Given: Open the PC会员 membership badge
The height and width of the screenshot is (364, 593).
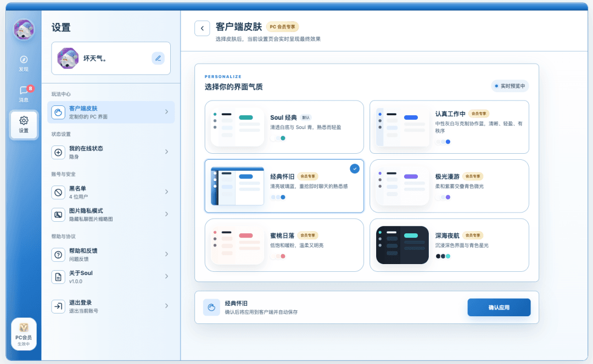Looking at the screenshot, I should 24,334.
